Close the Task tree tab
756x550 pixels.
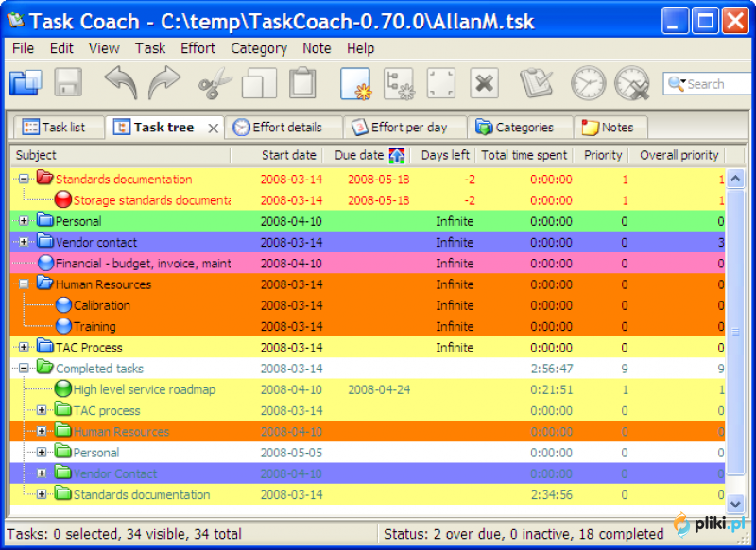[214, 129]
